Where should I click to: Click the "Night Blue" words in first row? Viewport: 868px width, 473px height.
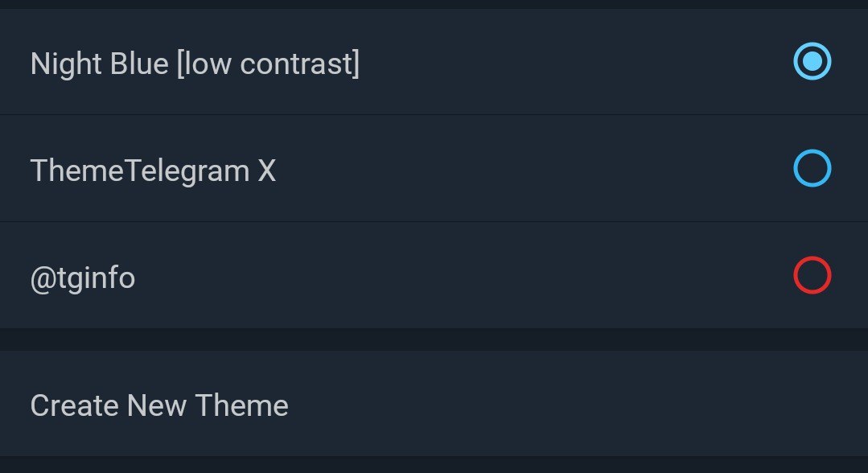tap(99, 64)
